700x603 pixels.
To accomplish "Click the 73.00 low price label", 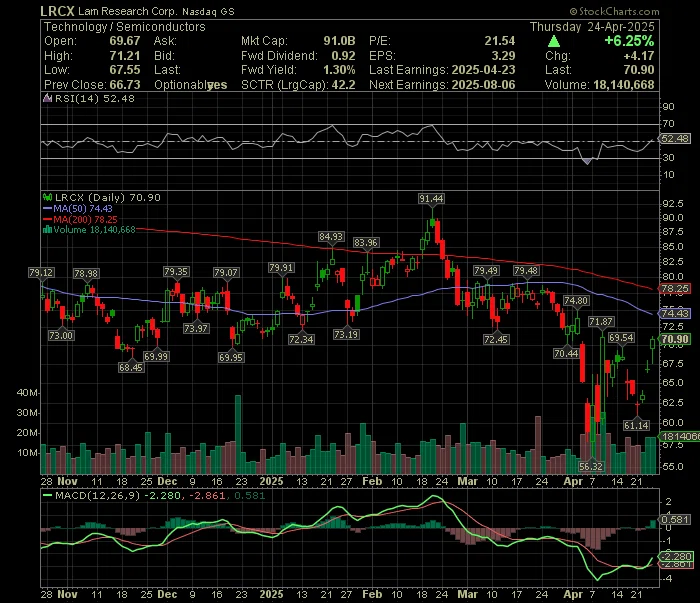I will tap(61, 336).
